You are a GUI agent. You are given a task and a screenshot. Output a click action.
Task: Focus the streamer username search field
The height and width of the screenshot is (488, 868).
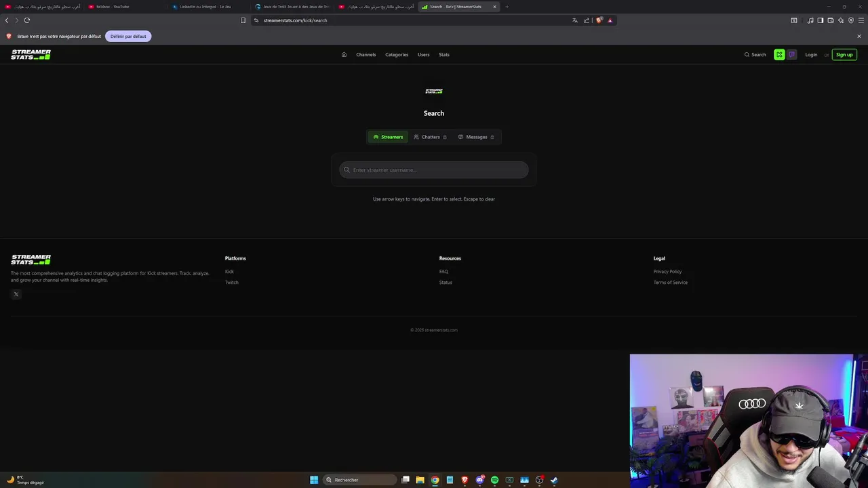[434, 170]
